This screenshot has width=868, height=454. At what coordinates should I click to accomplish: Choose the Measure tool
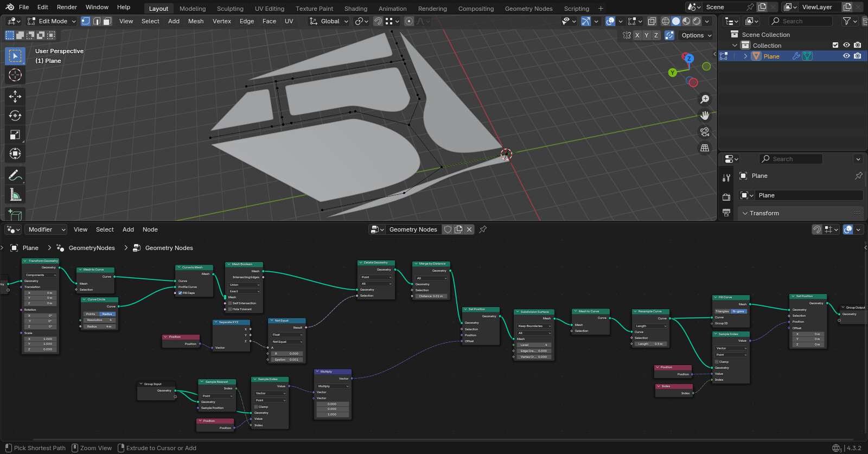click(15, 194)
